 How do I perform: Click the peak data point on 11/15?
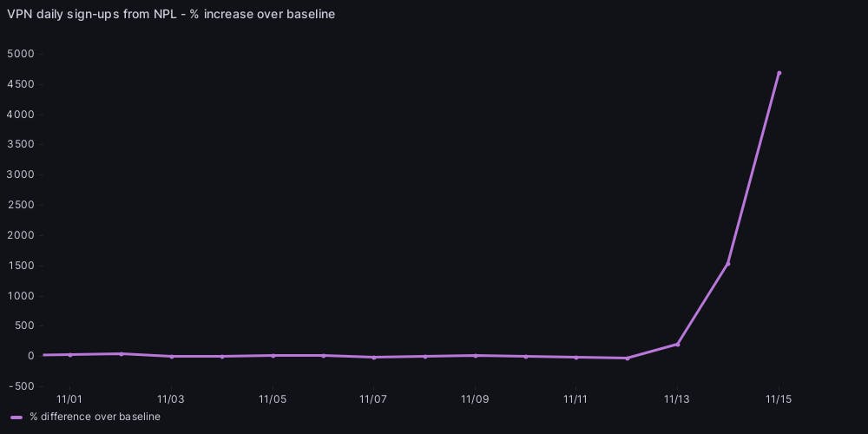(779, 73)
